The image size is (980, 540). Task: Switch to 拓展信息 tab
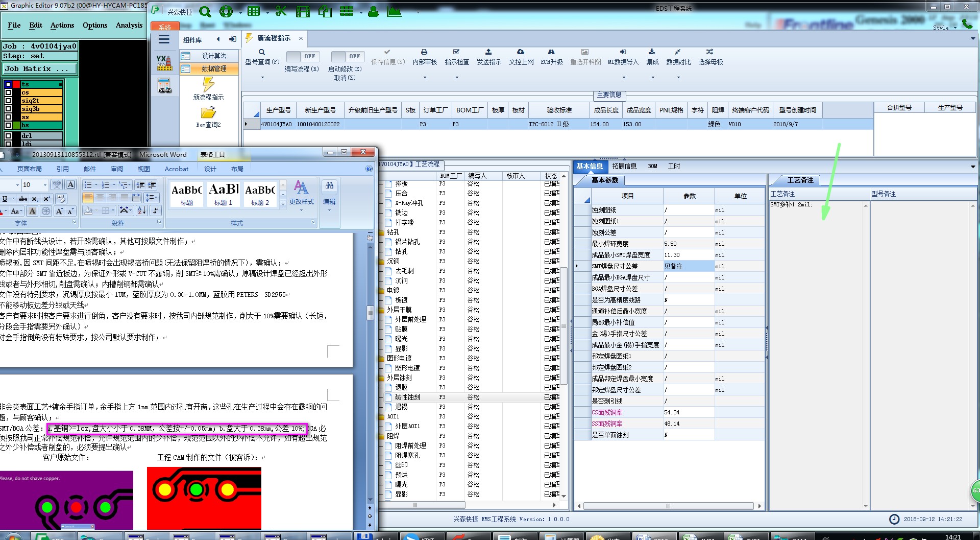click(624, 166)
